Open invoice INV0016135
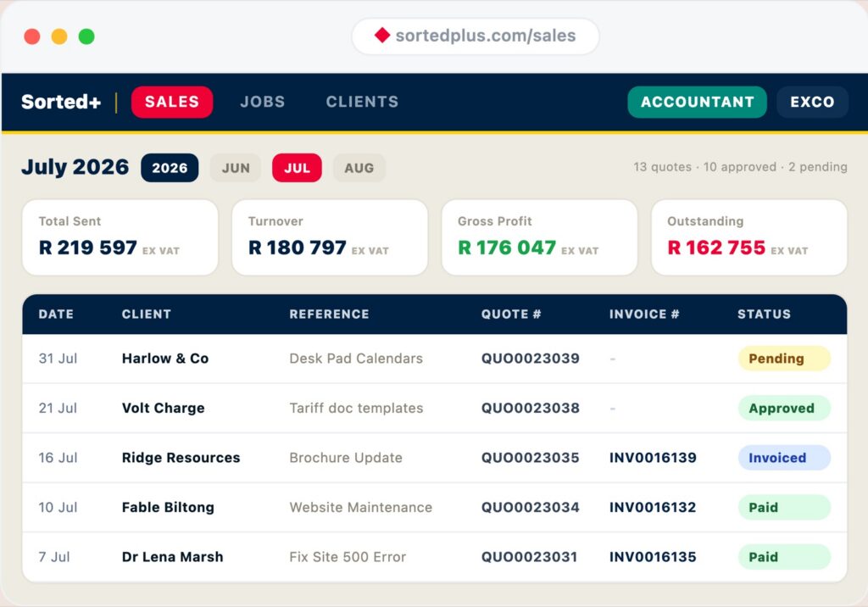The height and width of the screenshot is (607, 868). pos(653,557)
